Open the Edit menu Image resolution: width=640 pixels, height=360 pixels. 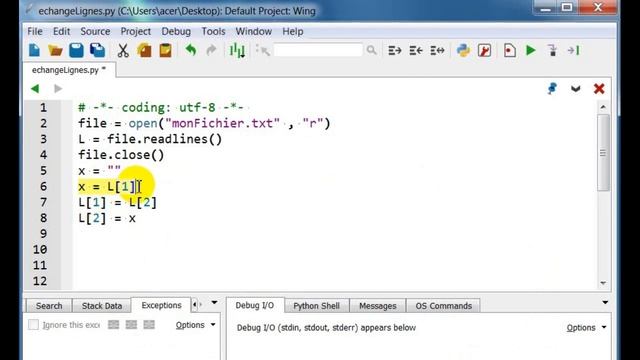(61, 31)
